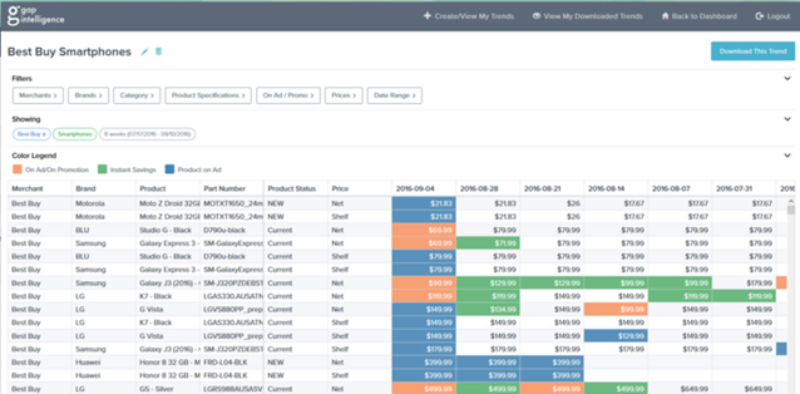This screenshot has width=800, height=394.
Task: Open View My Downloaded Trends
Action: [587, 16]
